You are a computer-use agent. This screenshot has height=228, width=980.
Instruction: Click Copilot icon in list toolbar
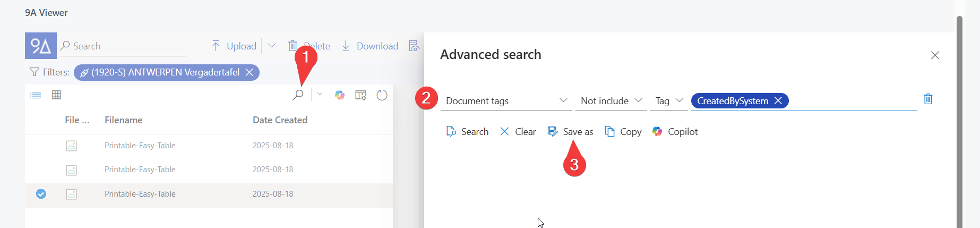click(340, 95)
